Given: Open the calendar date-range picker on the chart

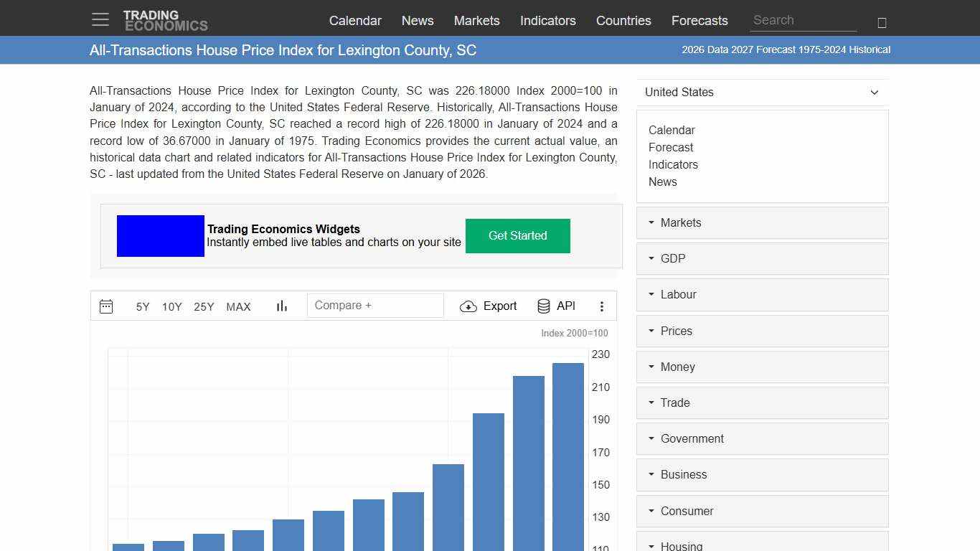Looking at the screenshot, I should (106, 306).
